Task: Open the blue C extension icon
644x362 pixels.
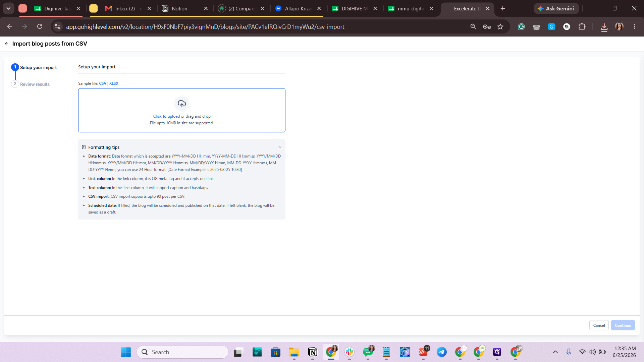Action: (551, 27)
